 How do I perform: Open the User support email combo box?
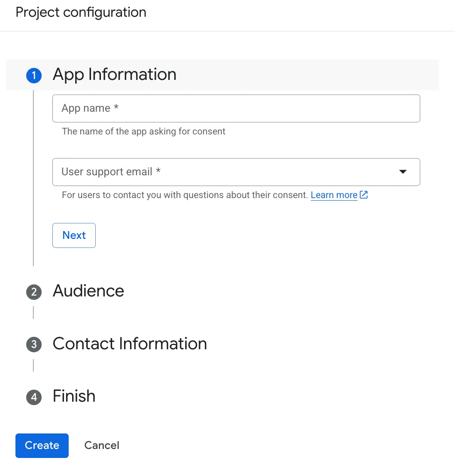point(236,172)
